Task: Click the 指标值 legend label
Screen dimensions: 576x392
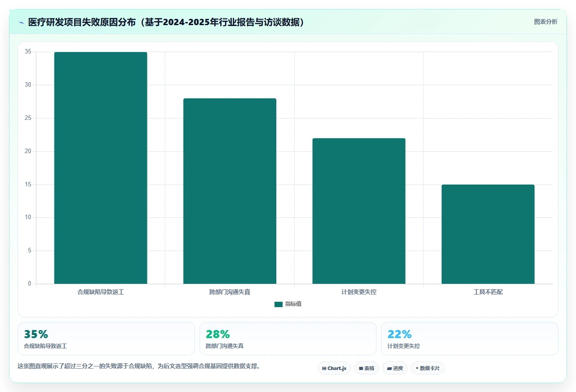Action: (293, 304)
